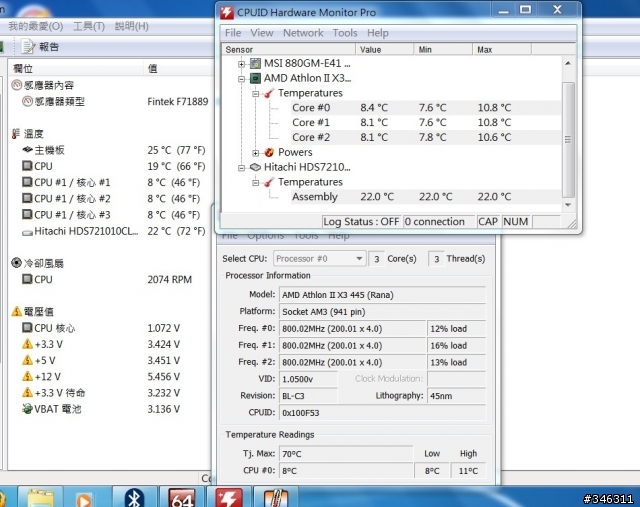
Task: Open the red 64 taskbar application
Action: [x=182, y=497]
